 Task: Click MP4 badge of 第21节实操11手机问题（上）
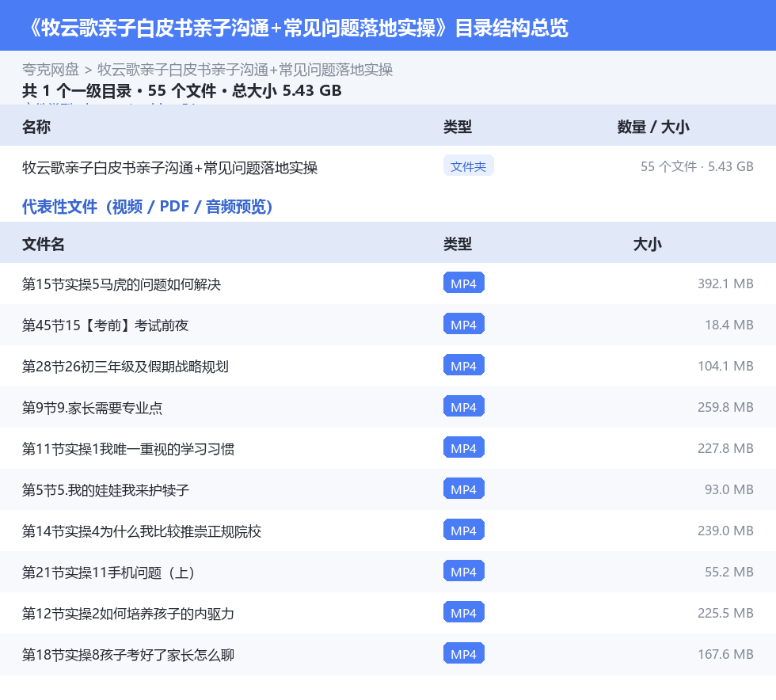(464, 570)
